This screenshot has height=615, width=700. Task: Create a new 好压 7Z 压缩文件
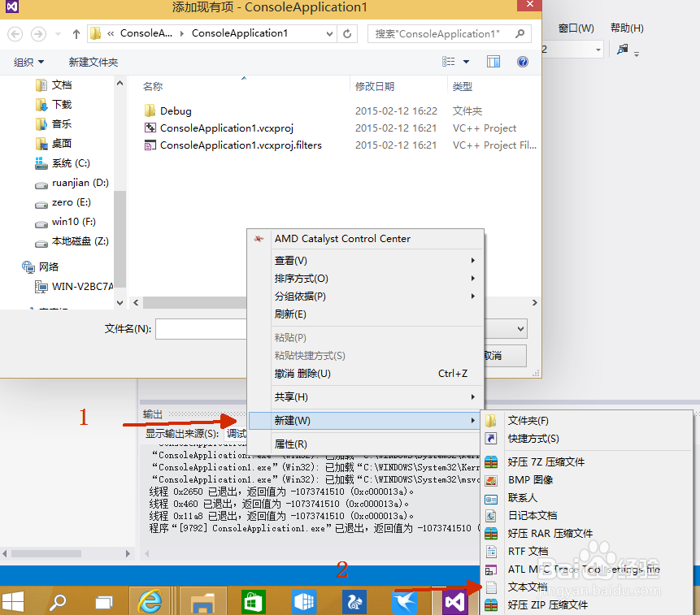(x=586, y=462)
